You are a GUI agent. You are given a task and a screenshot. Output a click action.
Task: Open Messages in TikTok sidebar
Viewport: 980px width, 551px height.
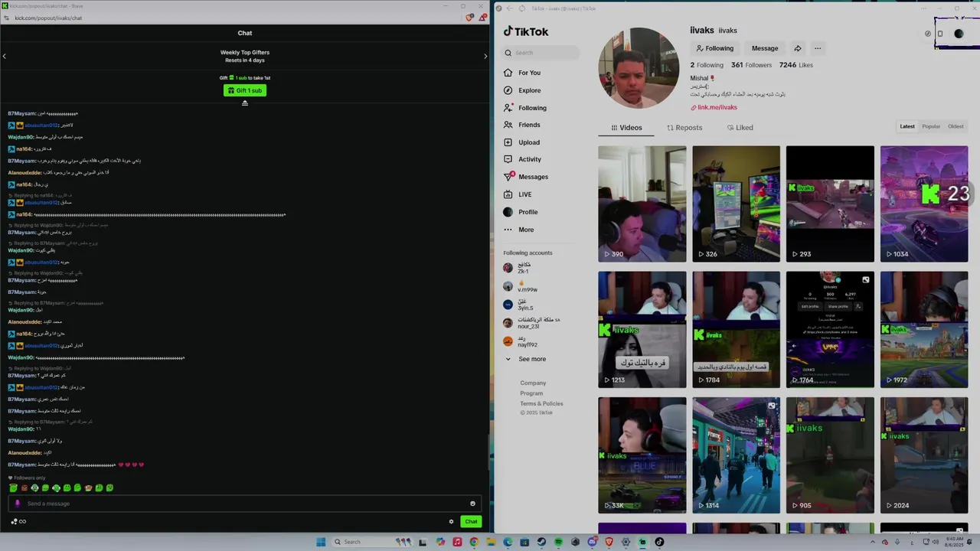526,177
